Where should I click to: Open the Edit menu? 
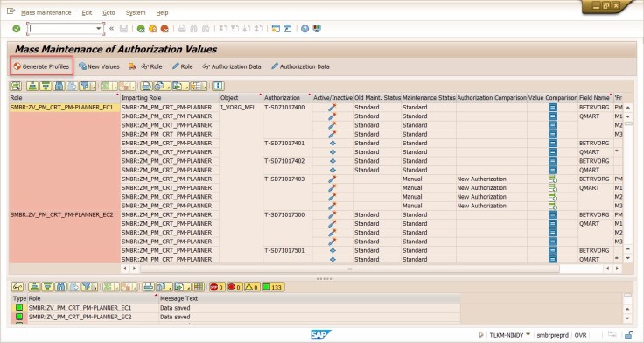click(x=87, y=13)
